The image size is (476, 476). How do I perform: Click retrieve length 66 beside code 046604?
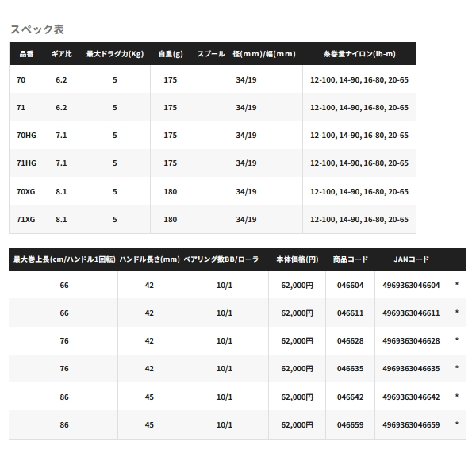[x=64, y=286]
